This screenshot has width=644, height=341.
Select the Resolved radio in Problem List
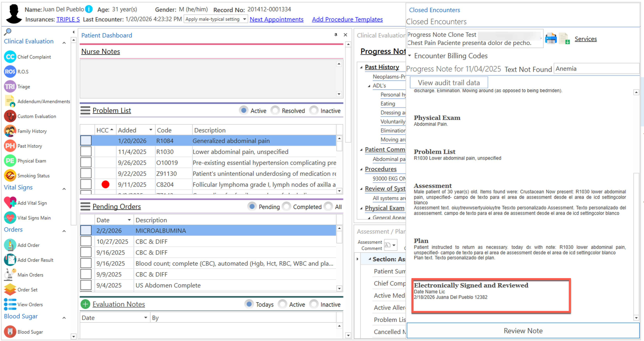coord(275,110)
